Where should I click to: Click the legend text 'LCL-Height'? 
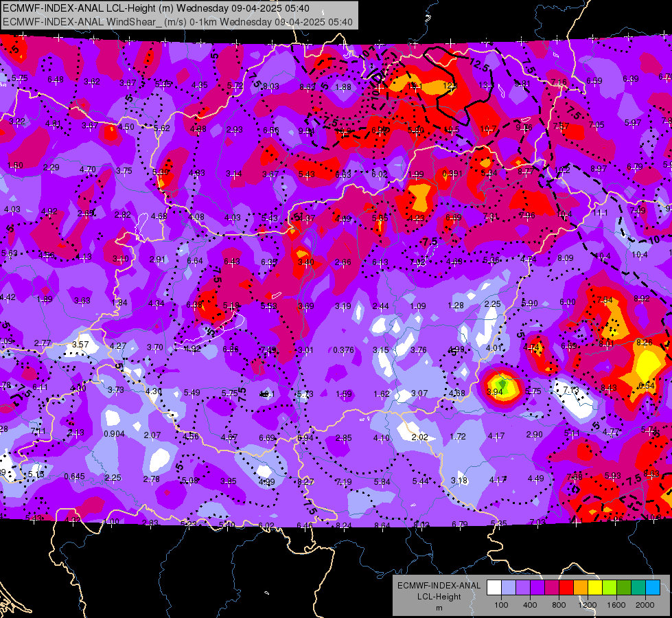(x=439, y=597)
